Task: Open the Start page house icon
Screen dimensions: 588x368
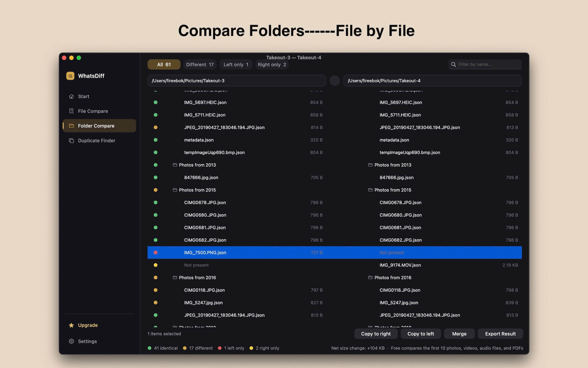Action: 71,96
